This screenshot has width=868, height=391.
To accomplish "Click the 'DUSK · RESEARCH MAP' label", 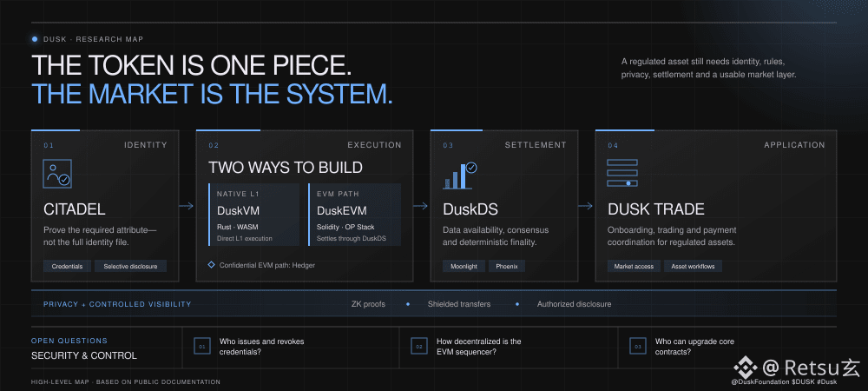I will [x=93, y=39].
